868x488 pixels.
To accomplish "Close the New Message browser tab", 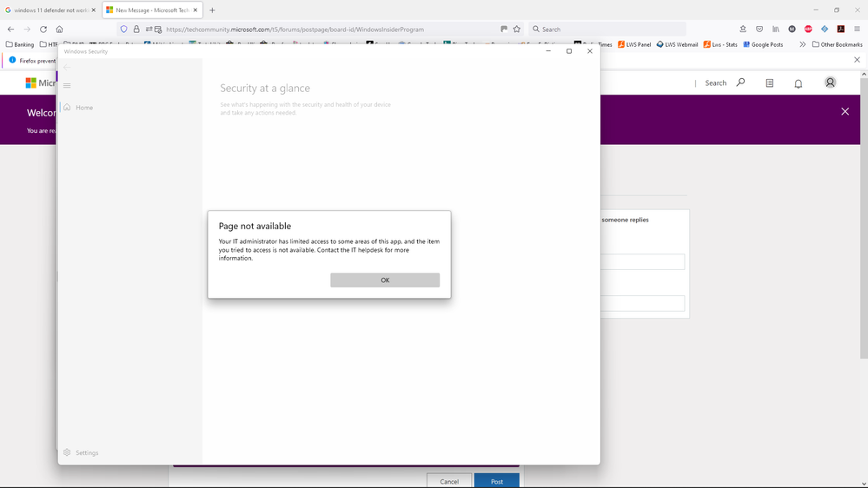I will pos(195,10).
